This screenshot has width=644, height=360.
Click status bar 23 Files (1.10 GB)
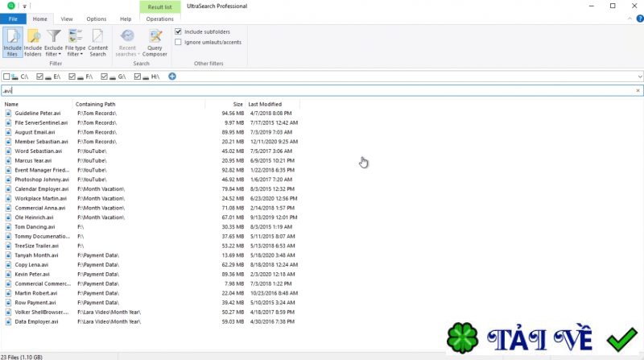coord(22,357)
